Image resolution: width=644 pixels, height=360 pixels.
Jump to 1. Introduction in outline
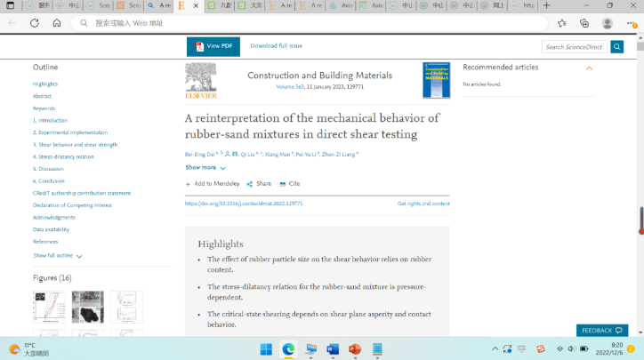(50, 120)
